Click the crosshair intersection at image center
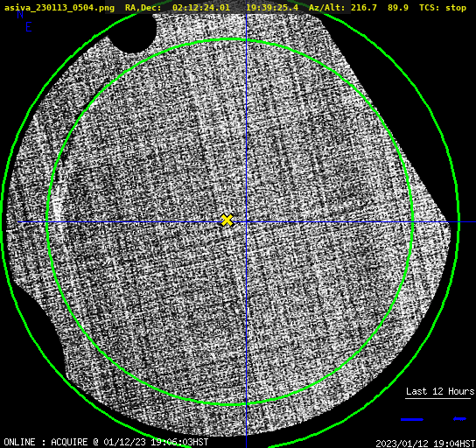476x448 pixels. (x=246, y=222)
